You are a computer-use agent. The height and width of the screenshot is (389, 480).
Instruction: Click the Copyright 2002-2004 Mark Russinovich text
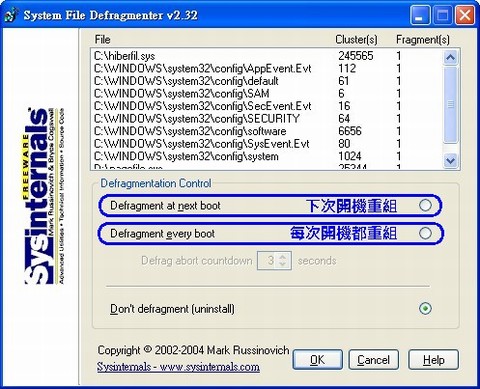(193, 350)
